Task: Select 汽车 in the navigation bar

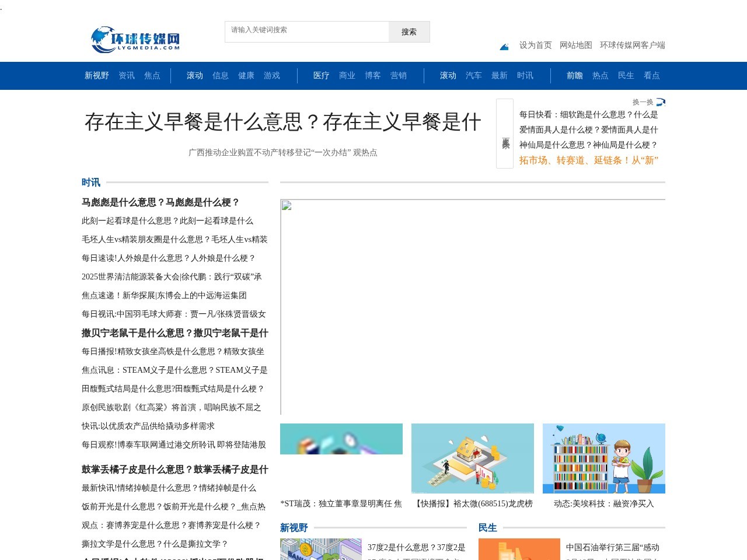Action: click(x=474, y=75)
